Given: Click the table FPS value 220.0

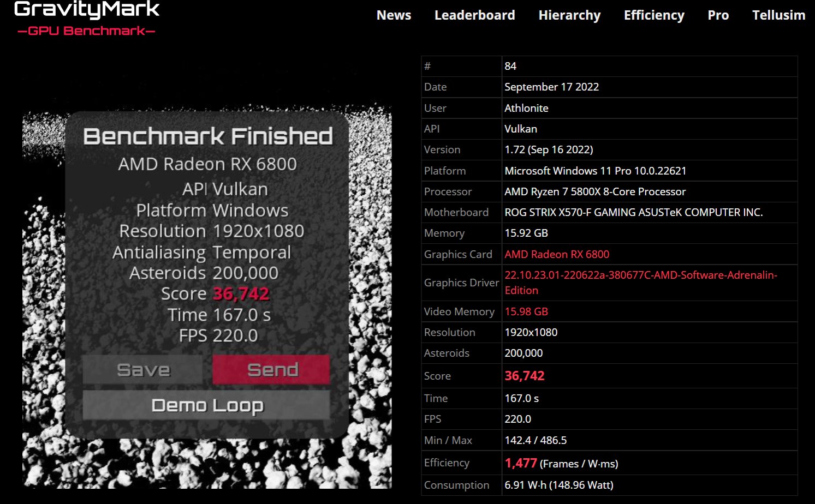Looking at the screenshot, I should pyautogui.click(x=518, y=419).
